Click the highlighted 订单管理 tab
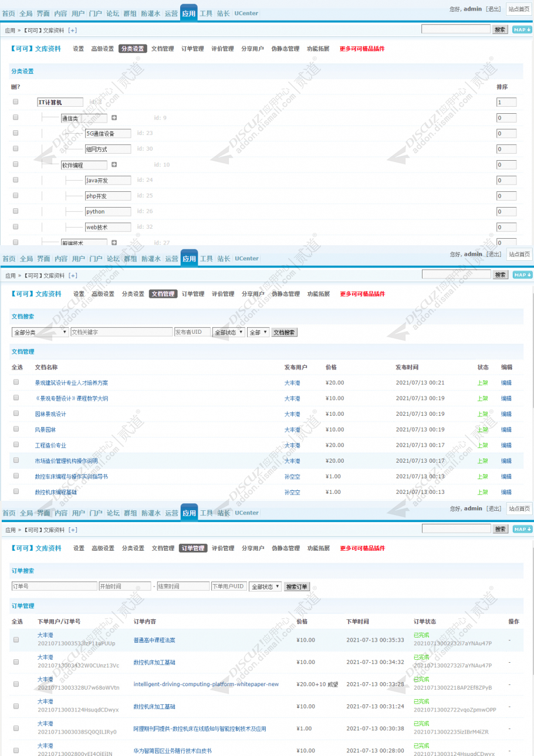 pos(193,548)
